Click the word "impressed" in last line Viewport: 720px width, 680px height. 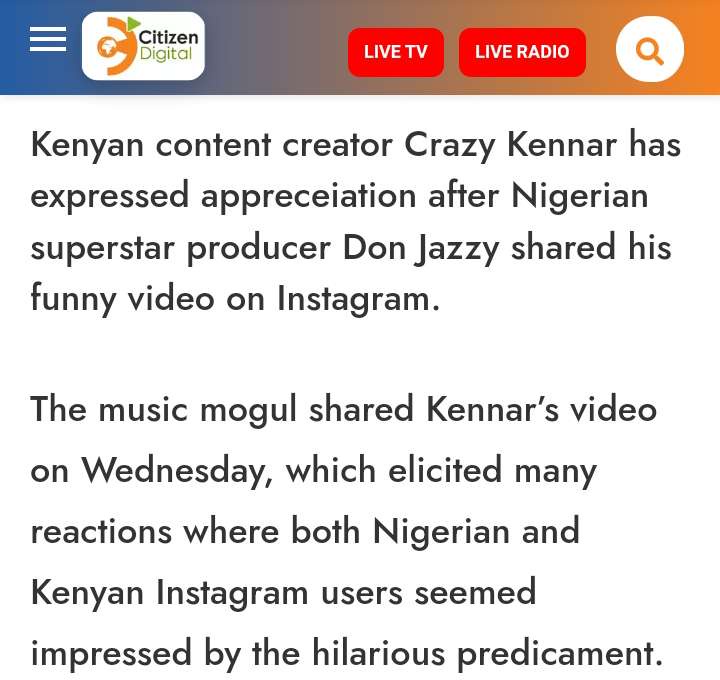(111, 654)
